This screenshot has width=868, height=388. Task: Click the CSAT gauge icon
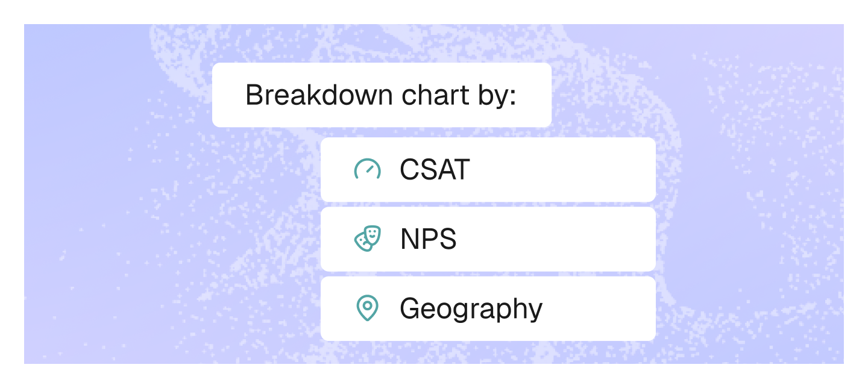(367, 170)
